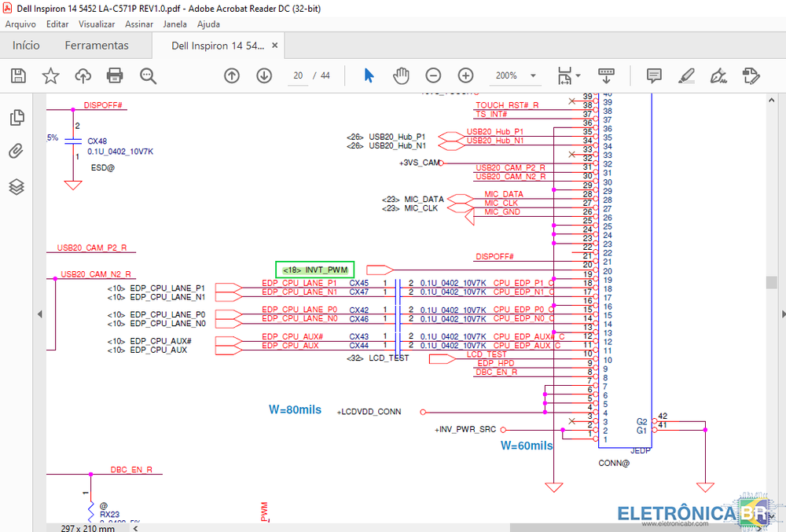Click the upload to cloud icon
Viewport: 786px width, 532px height.
tap(83, 75)
